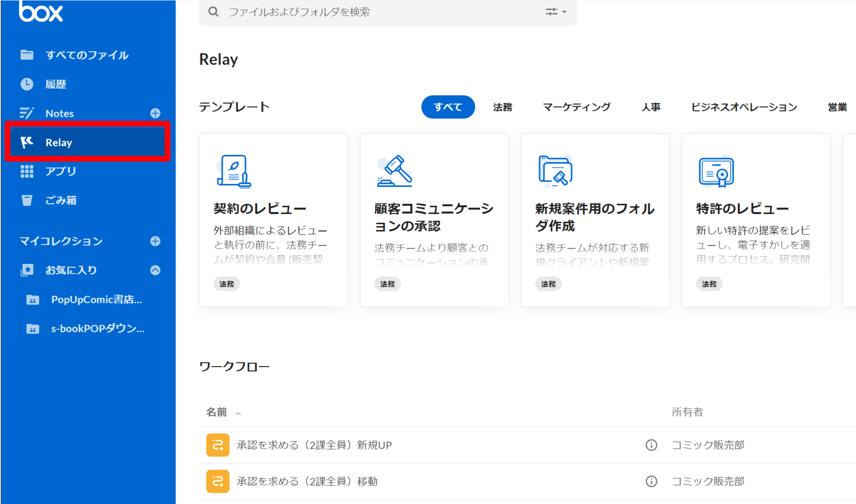Click the file and folder search field
Viewport: 856px width, 504px height.
coord(387,12)
